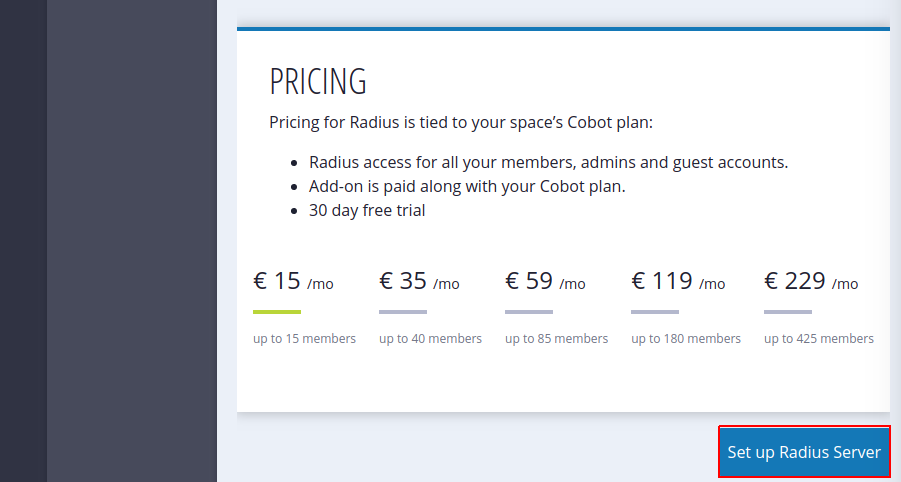Click the green bar under € 15
901x482 pixels.
pyautogui.click(x=277, y=312)
